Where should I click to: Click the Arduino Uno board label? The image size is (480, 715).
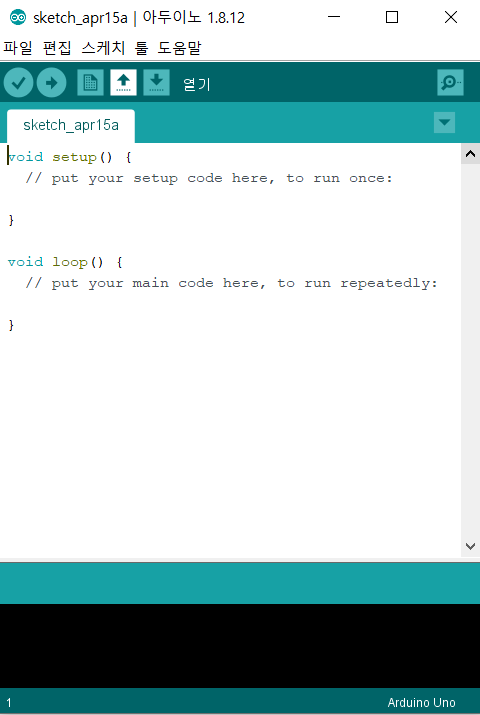(421, 703)
